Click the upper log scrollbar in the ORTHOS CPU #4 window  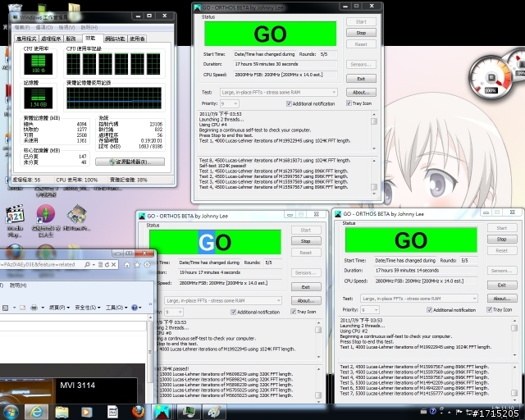click(x=374, y=131)
